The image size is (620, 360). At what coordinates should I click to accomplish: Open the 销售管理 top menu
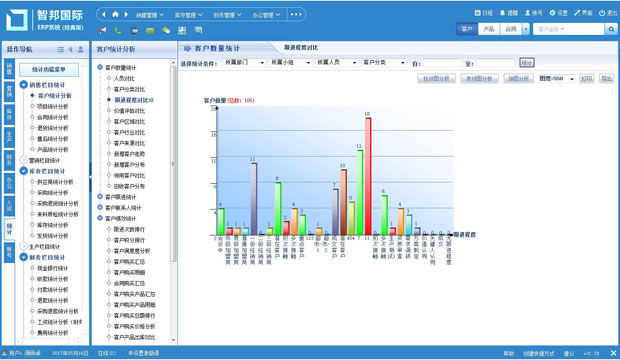coord(150,15)
